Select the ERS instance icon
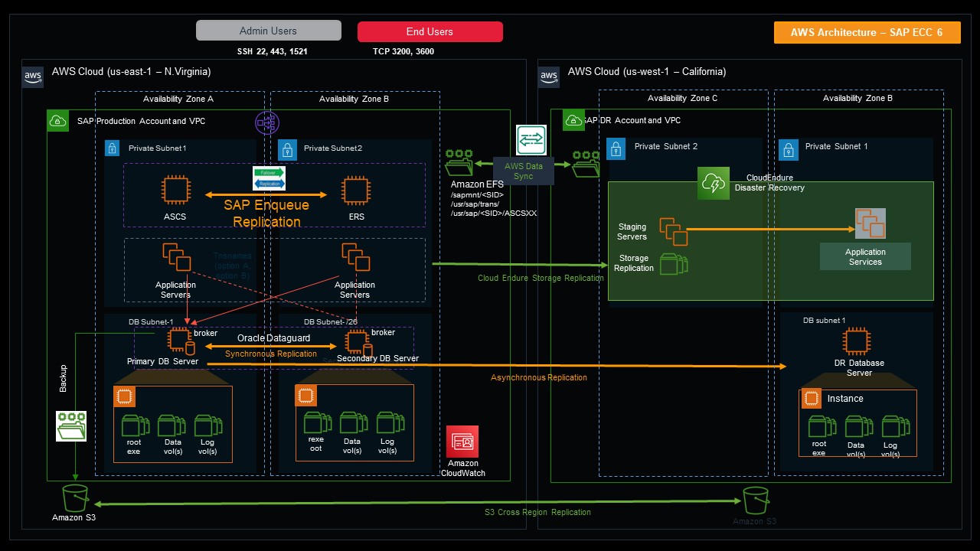980x551 pixels. [355, 191]
